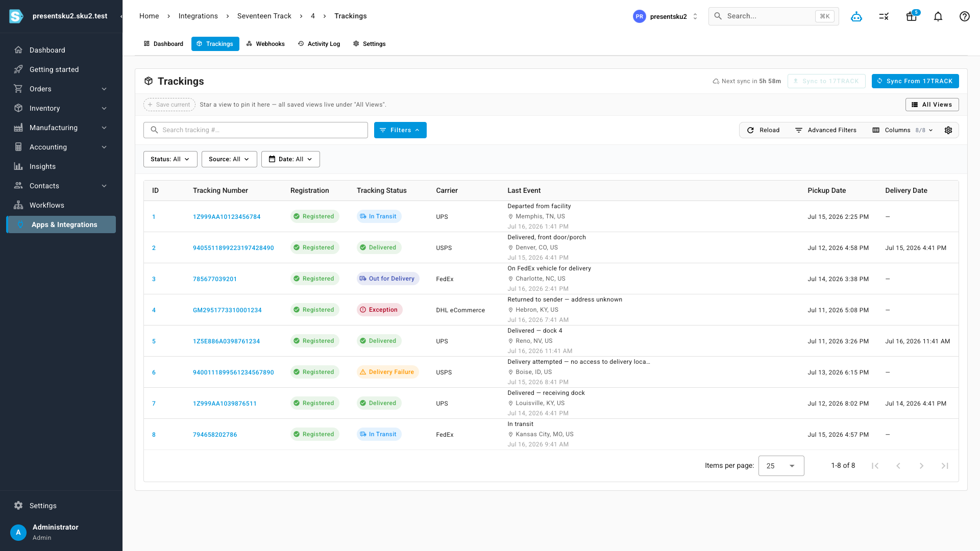Viewport: 980px width, 551px height.
Task: Open Settings in the sidebar
Action: click(61, 506)
